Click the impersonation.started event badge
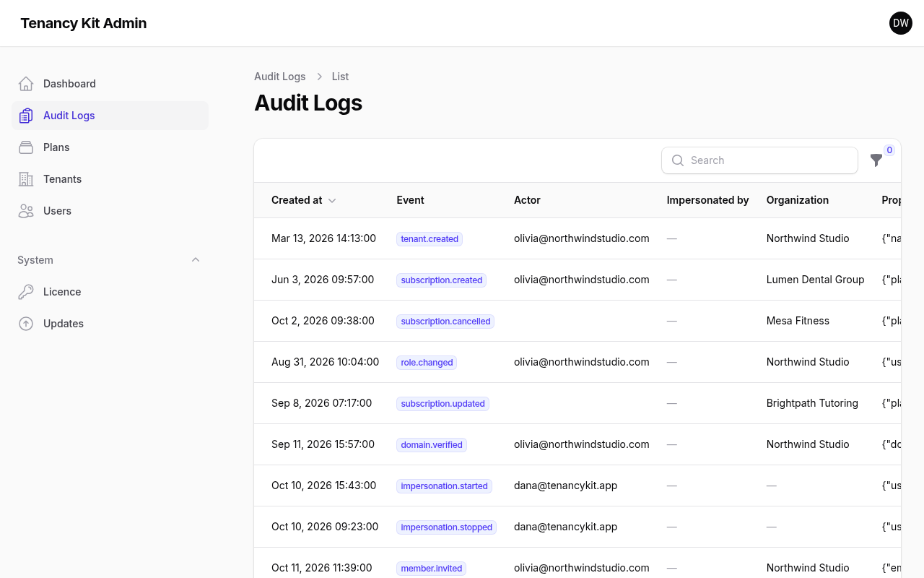This screenshot has width=924, height=578. coord(444,486)
